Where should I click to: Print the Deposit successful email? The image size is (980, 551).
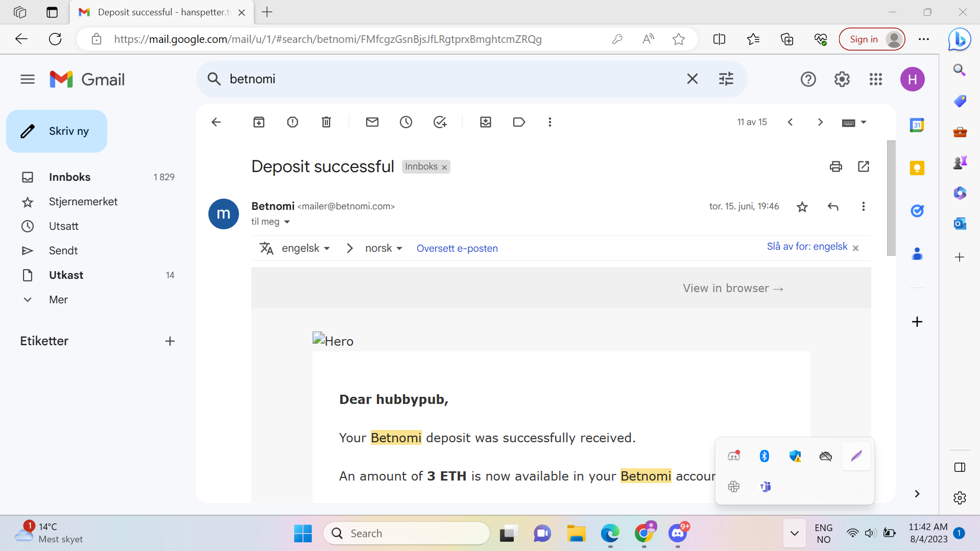coord(836,166)
